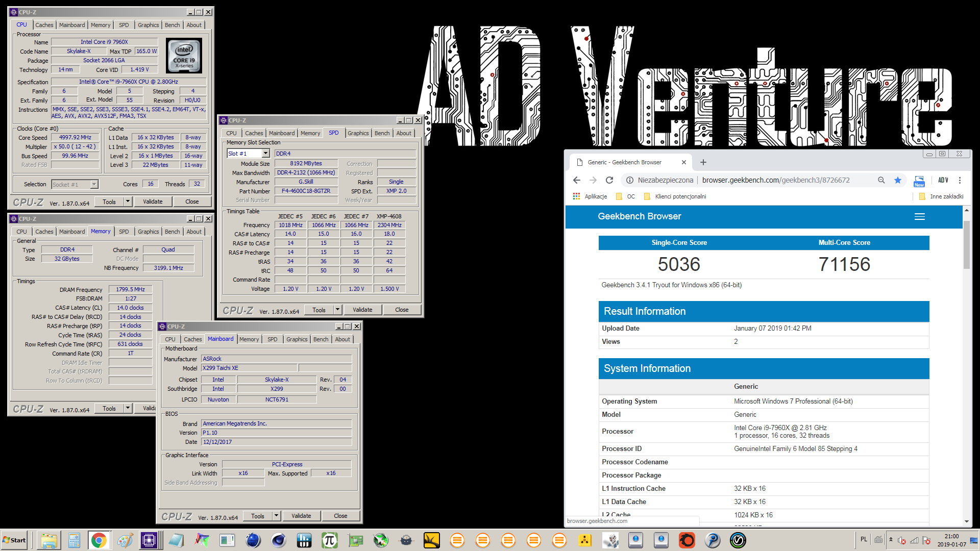This screenshot has height=551, width=980.
Task: Reload the Geekbench page in Chrome
Action: [x=609, y=180]
